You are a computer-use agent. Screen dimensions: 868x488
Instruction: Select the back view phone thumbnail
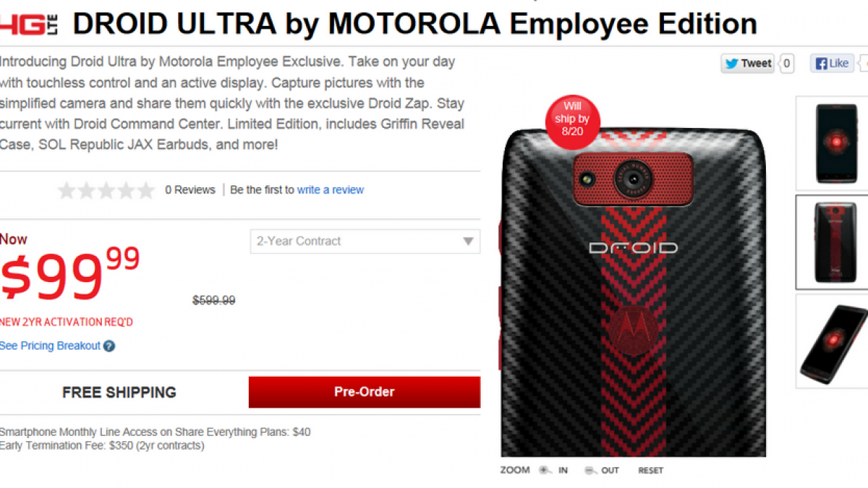832,241
